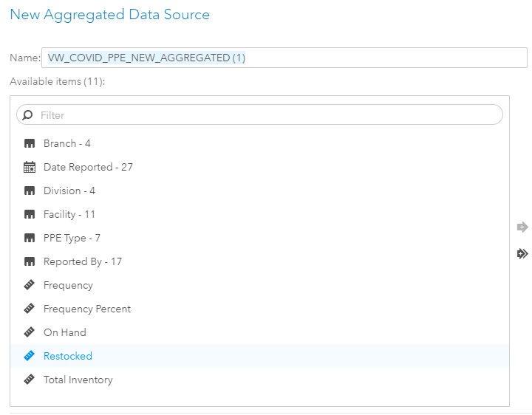Click the highlighted ruler icon beside Restocked

[x=30, y=356]
